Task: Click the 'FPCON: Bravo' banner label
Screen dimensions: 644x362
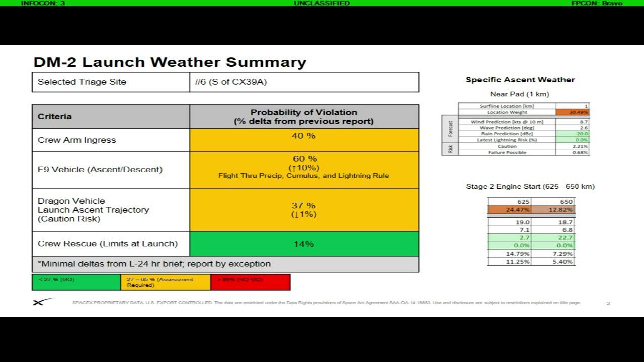Action: click(597, 3)
